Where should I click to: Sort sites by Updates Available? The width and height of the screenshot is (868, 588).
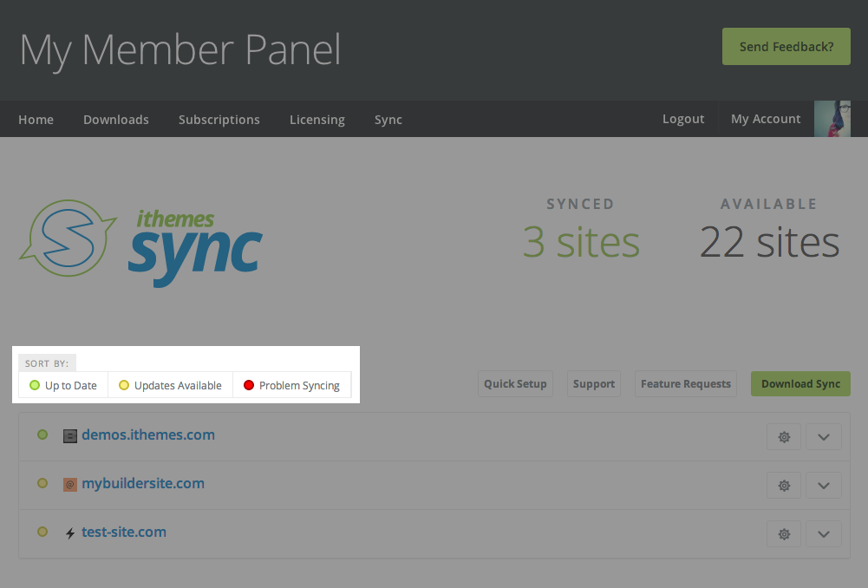171,385
